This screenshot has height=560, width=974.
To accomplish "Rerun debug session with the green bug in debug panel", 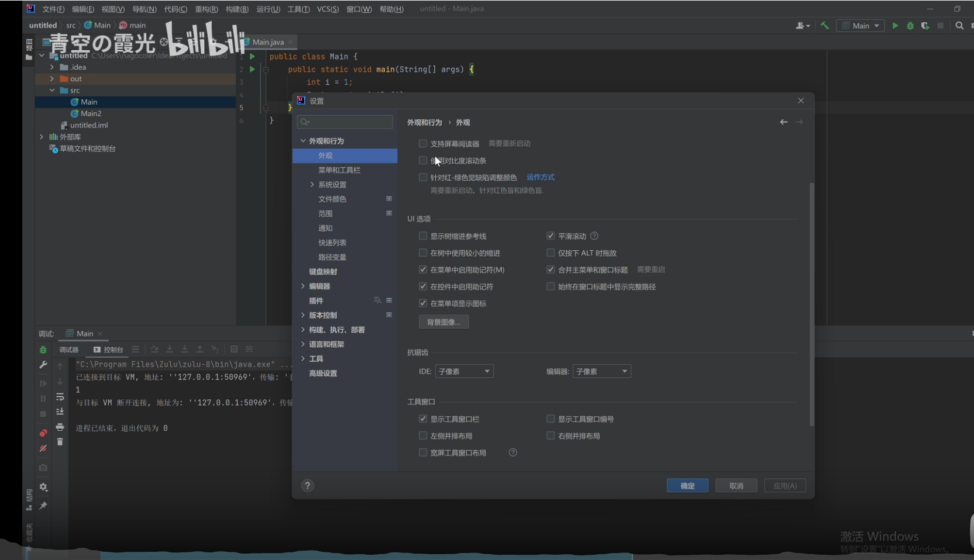I will tap(43, 350).
